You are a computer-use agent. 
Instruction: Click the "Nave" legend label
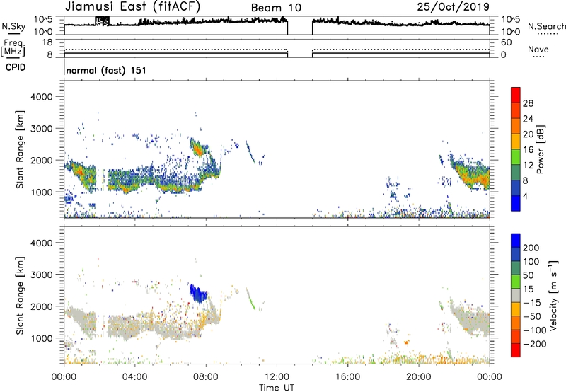(538, 50)
